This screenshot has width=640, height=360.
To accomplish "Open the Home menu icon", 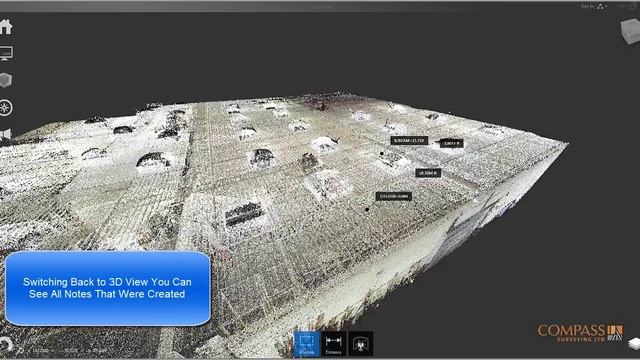I will (6, 27).
